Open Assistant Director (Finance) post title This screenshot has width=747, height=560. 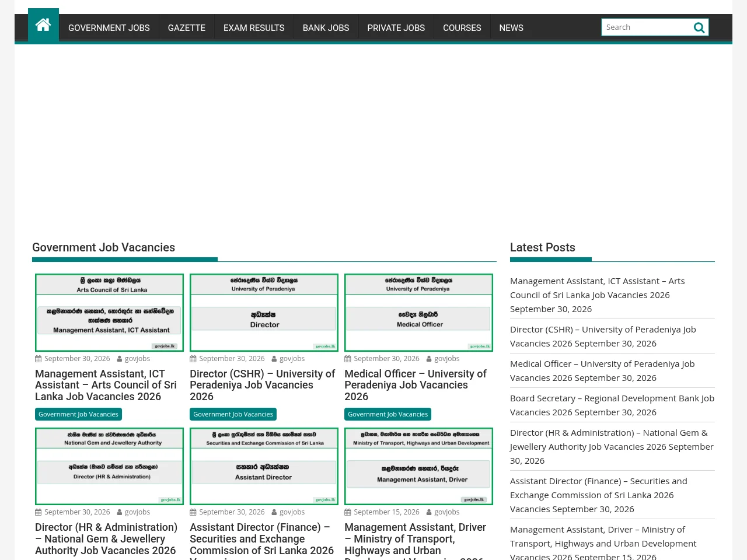pyautogui.click(x=261, y=541)
